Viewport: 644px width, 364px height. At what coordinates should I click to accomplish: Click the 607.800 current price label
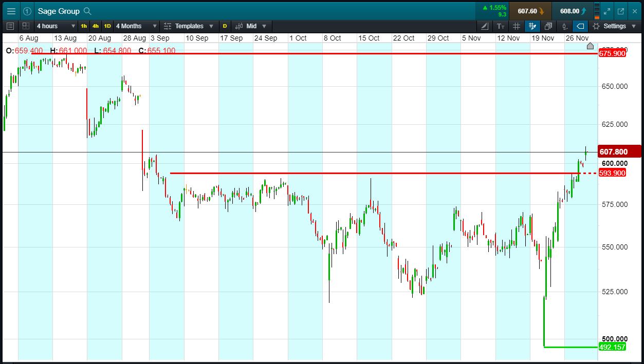pyautogui.click(x=620, y=151)
